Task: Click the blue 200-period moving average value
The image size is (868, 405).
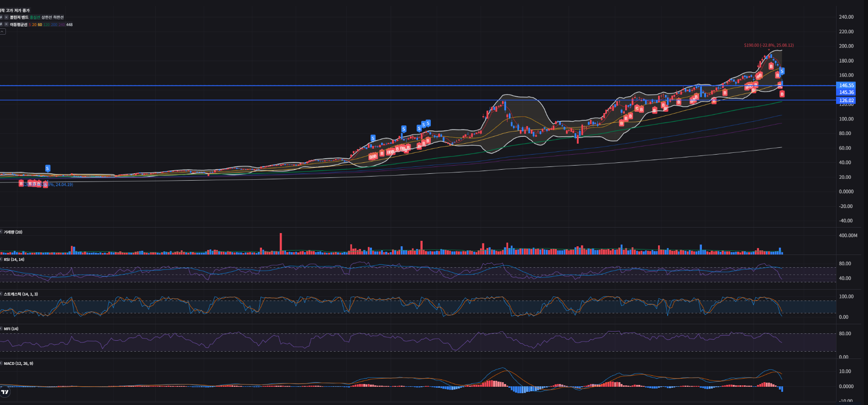Action: [54, 25]
